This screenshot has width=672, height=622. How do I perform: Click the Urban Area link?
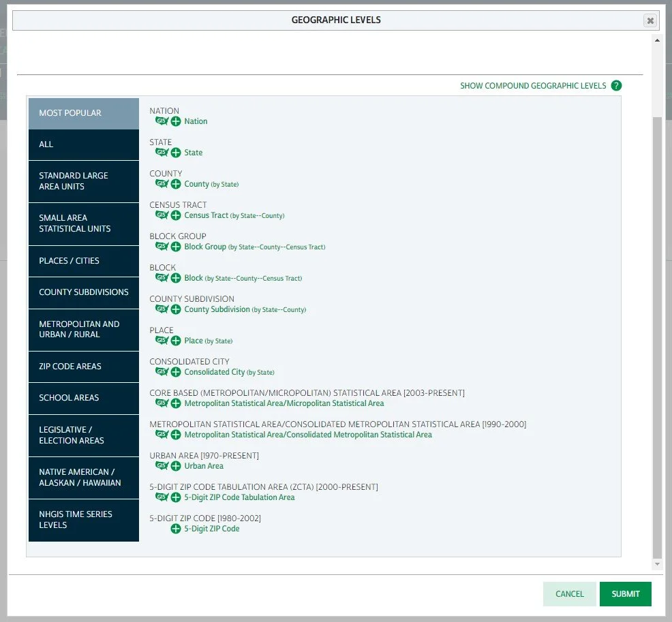click(204, 465)
